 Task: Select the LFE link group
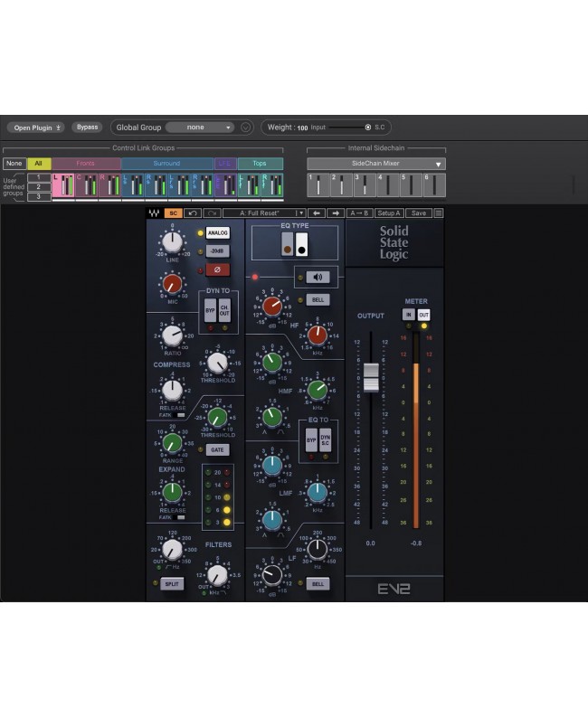tap(225, 164)
